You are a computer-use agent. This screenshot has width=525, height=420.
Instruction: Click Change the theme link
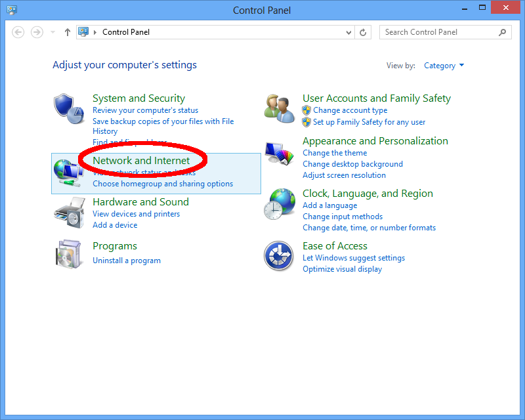(x=335, y=153)
